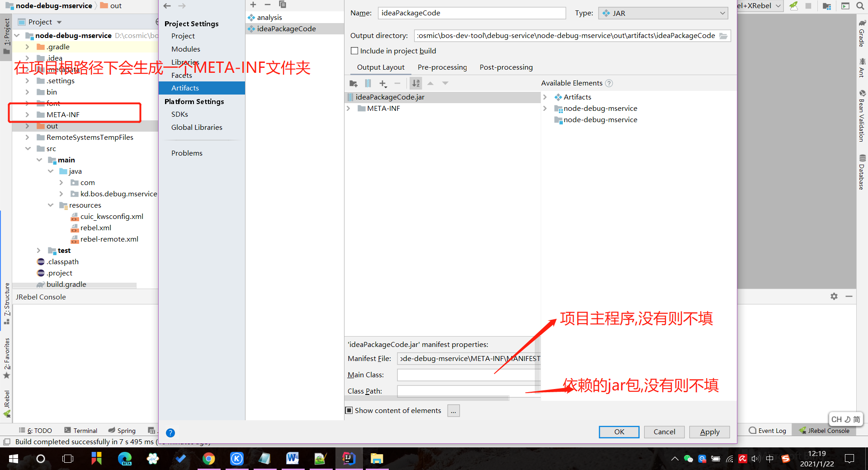Navigate forward with the right arrow icon

tap(182, 6)
